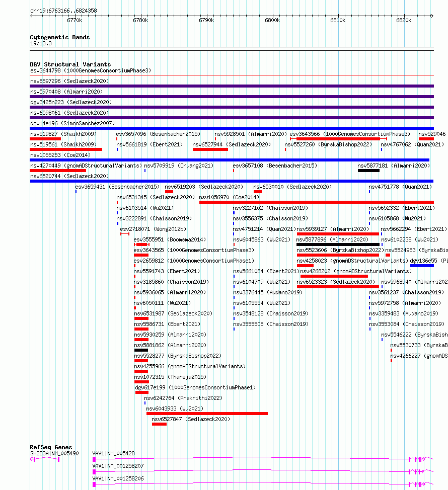Click the black nsv5877181 variant bar
This screenshot has width=448, height=490.
368,171
